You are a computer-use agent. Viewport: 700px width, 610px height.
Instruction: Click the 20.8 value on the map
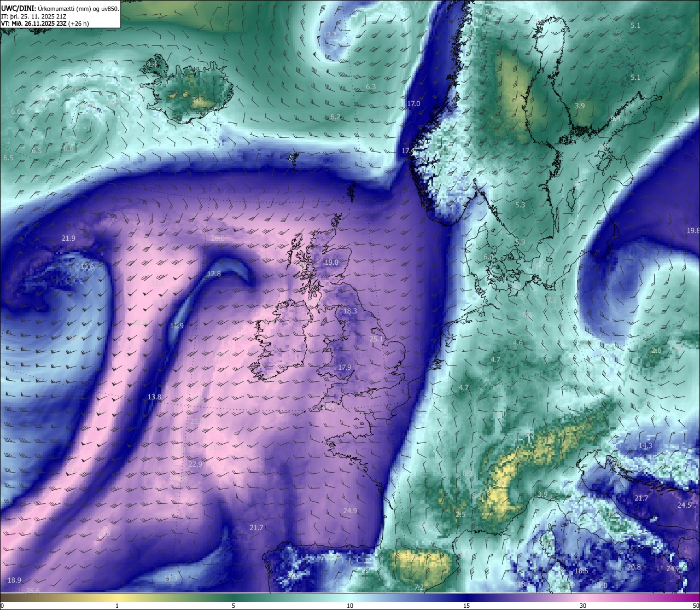click(634, 567)
